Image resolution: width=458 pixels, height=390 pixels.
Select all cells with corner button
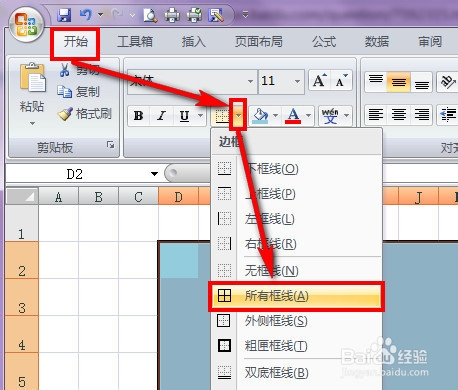22,196
